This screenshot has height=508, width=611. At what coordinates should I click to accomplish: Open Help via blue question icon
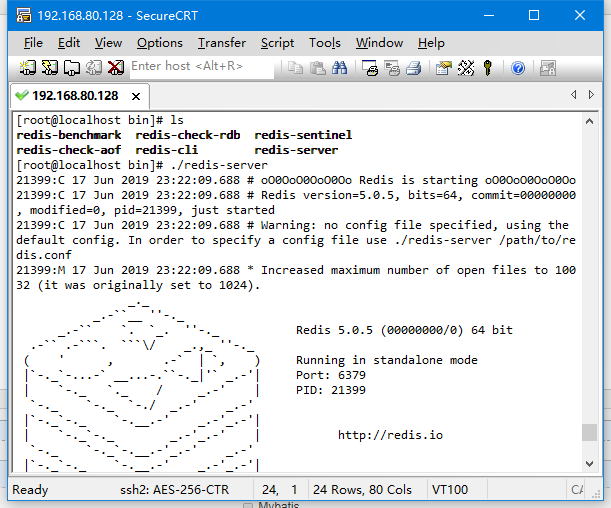(518, 68)
